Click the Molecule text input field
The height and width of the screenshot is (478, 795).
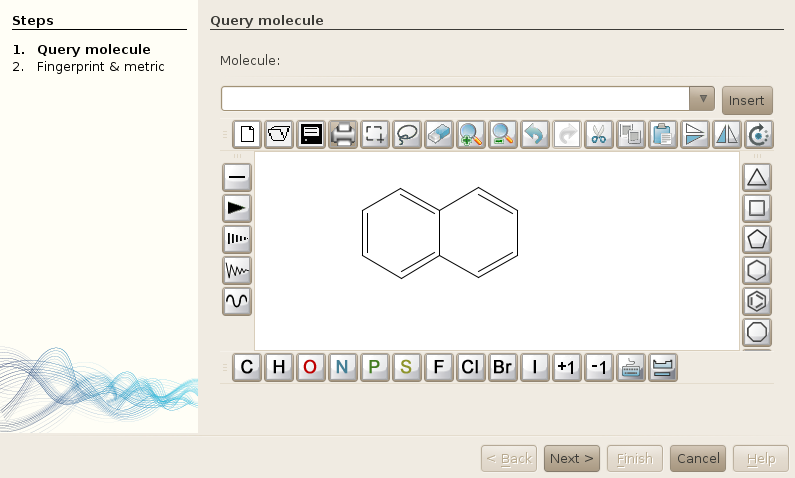click(455, 99)
